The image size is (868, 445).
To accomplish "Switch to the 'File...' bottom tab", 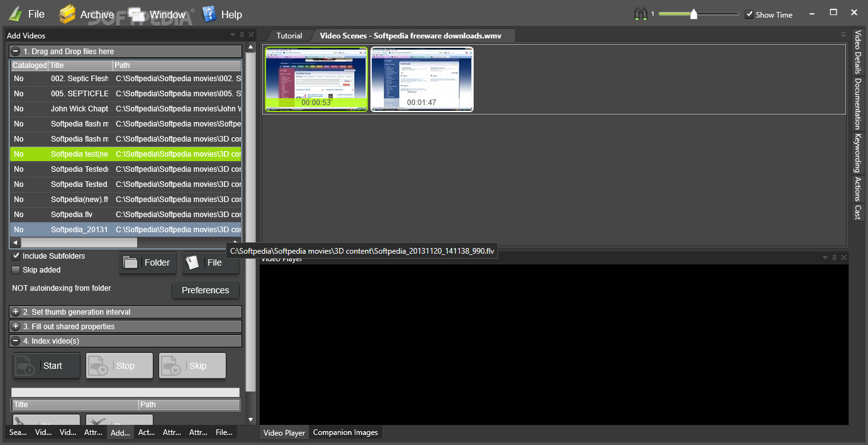I will pos(224,432).
